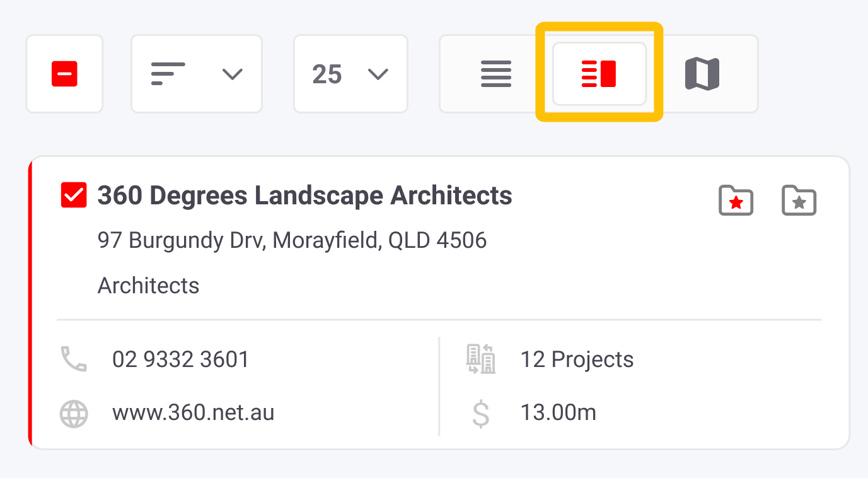Image resolution: width=868 pixels, height=478 pixels.
Task: Select the split panel view icon
Action: (x=599, y=74)
